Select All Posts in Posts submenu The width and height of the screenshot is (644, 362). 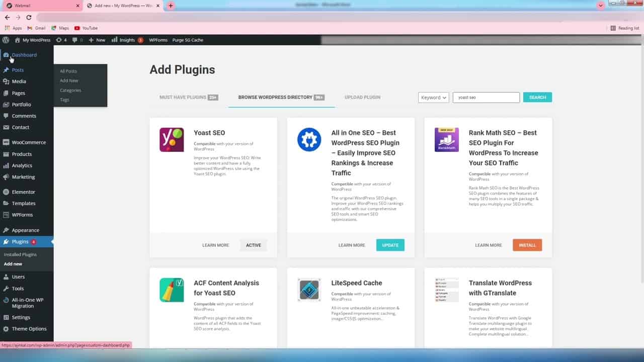pos(68,71)
